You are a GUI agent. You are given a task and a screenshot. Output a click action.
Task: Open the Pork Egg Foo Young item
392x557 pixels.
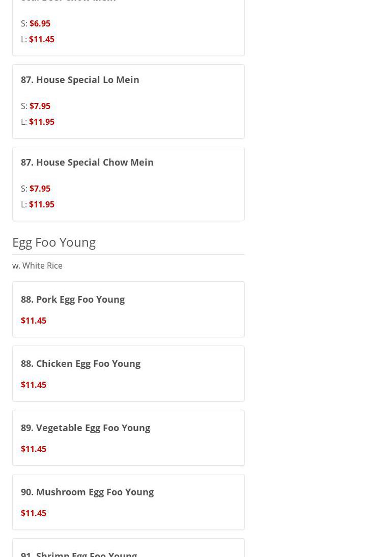click(73, 300)
